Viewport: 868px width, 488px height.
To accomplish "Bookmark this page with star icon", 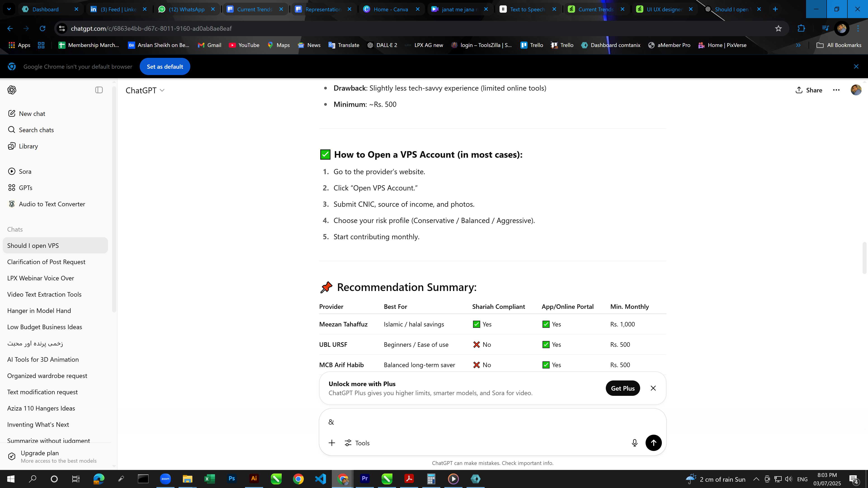I will (x=778, y=29).
